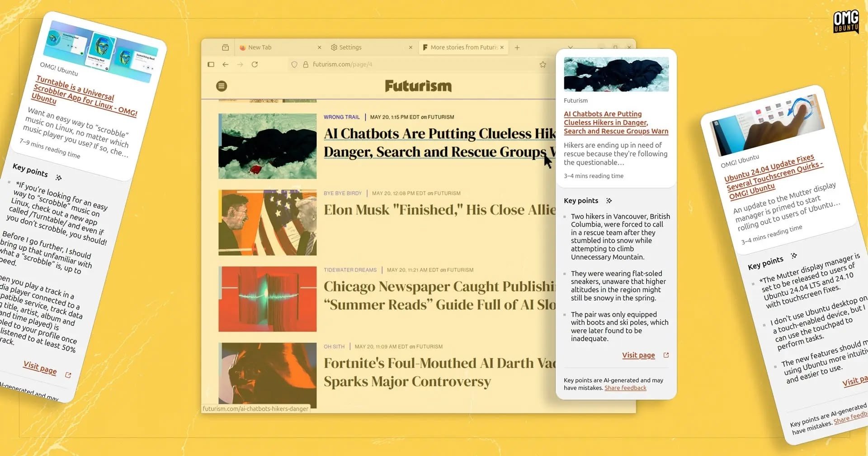Image resolution: width=868 pixels, height=456 pixels.
Task: Click the external-link icon next to Visit page
Action: tap(666, 355)
